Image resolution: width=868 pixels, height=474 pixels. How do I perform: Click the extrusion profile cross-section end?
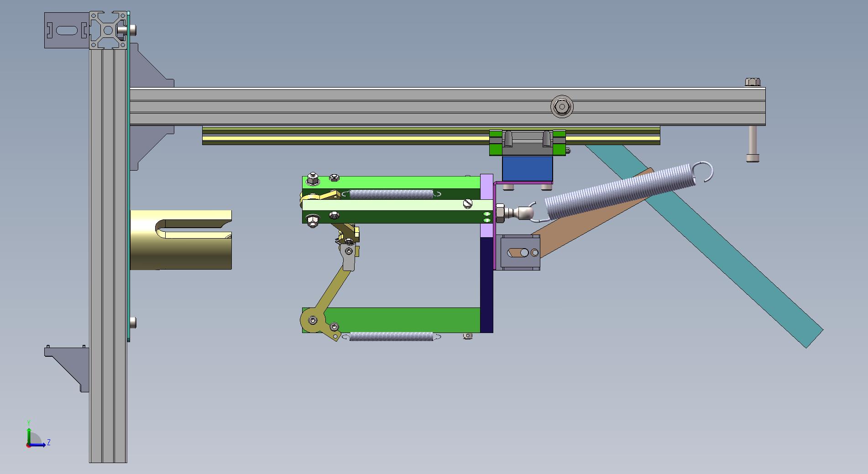point(108,30)
